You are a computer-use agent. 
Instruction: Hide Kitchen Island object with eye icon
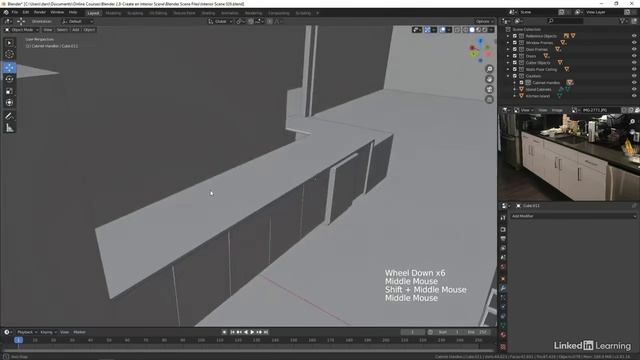[x=634, y=96]
